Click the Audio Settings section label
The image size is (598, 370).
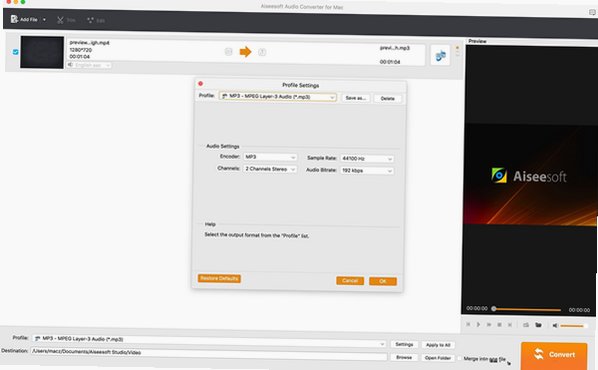tap(223, 146)
